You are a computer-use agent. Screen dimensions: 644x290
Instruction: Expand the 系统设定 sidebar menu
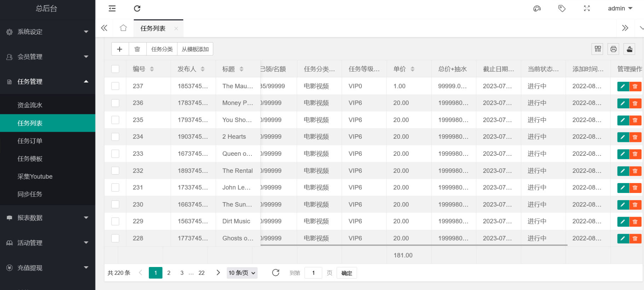tap(48, 32)
